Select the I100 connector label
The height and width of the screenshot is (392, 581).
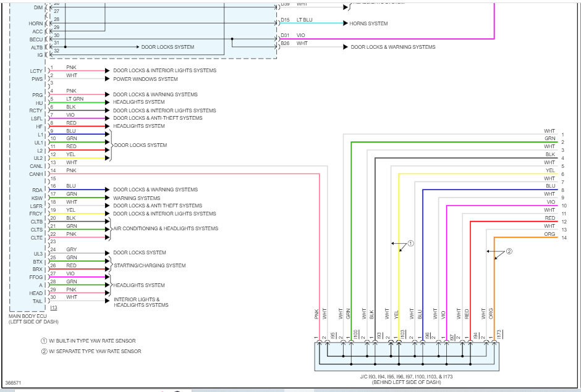tap(356, 334)
